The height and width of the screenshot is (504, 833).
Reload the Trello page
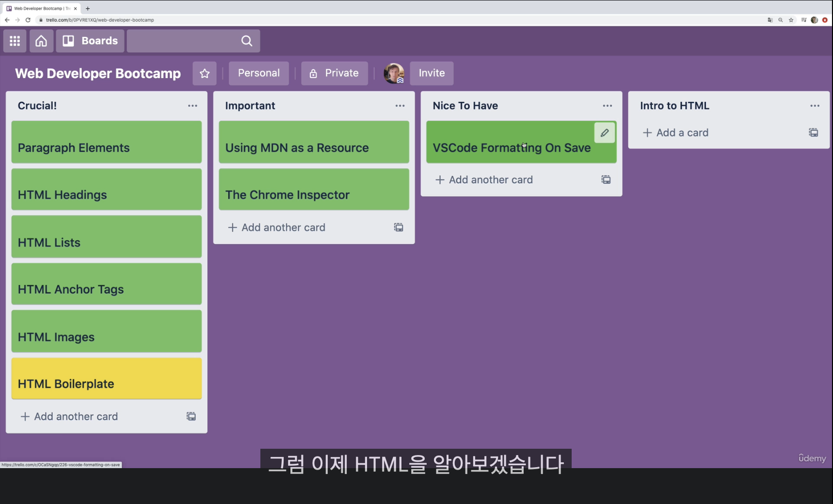[x=28, y=20]
